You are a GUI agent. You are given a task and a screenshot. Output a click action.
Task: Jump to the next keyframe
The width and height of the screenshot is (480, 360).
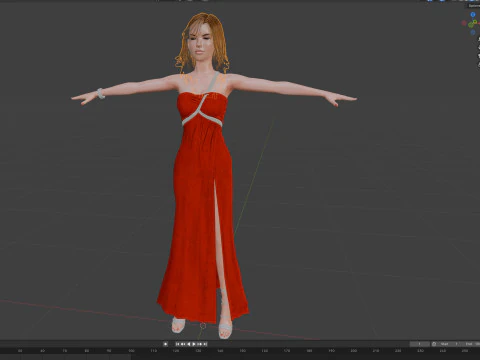click(200, 344)
